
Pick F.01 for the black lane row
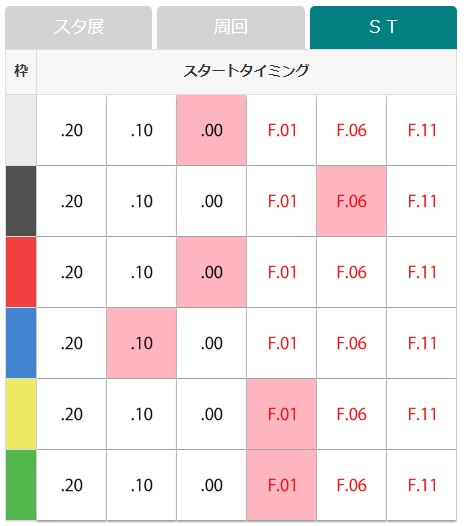282,201
